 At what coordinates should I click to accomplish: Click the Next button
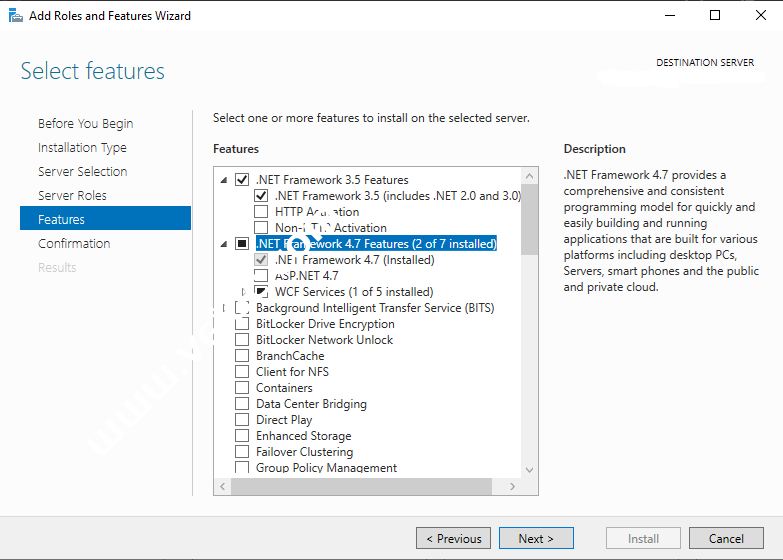536,539
